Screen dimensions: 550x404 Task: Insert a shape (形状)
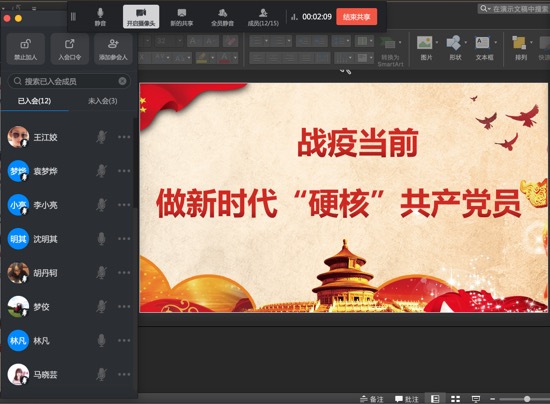[x=454, y=48]
